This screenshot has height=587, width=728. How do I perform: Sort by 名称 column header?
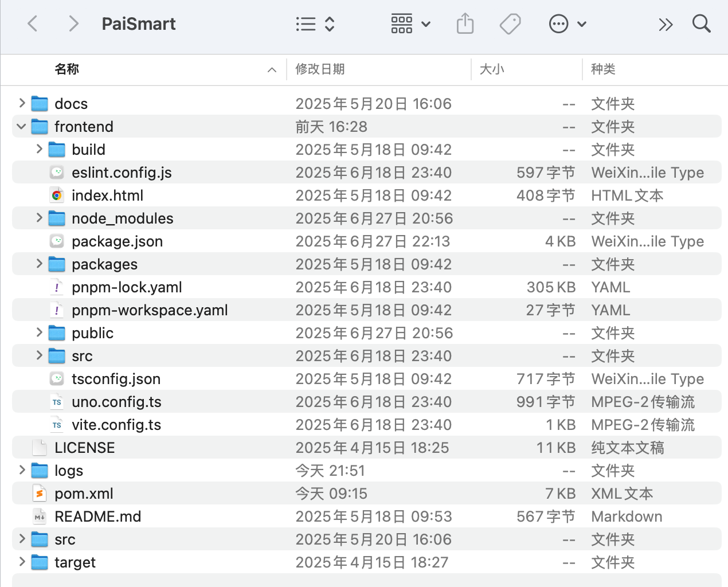click(67, 69)
